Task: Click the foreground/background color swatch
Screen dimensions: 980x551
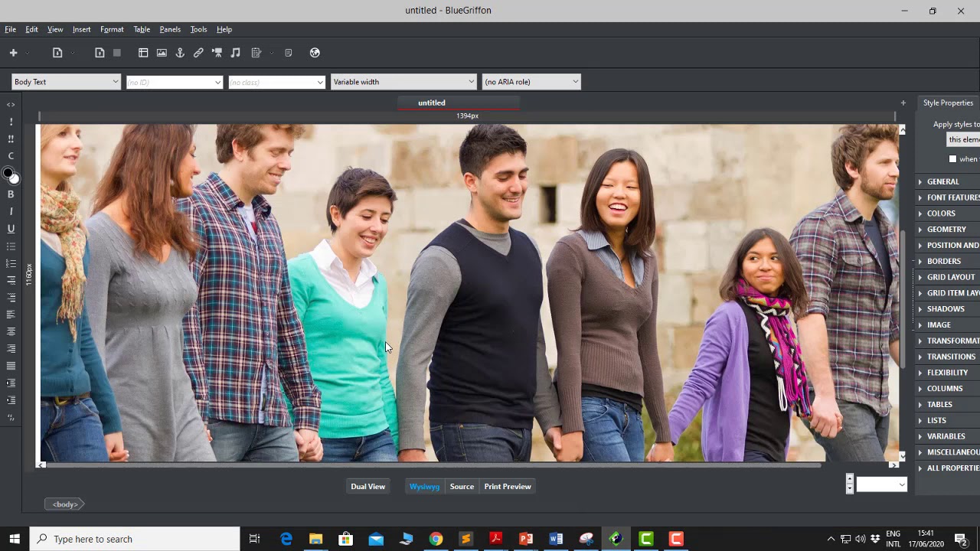Action: pyautogui.click(x=11, y=175)
